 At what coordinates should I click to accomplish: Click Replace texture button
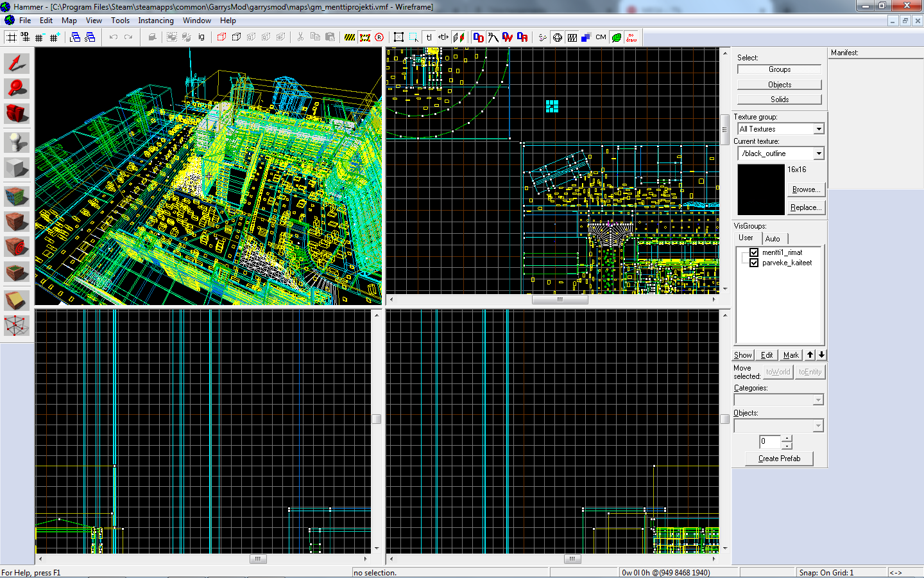[x=805, y=207]
